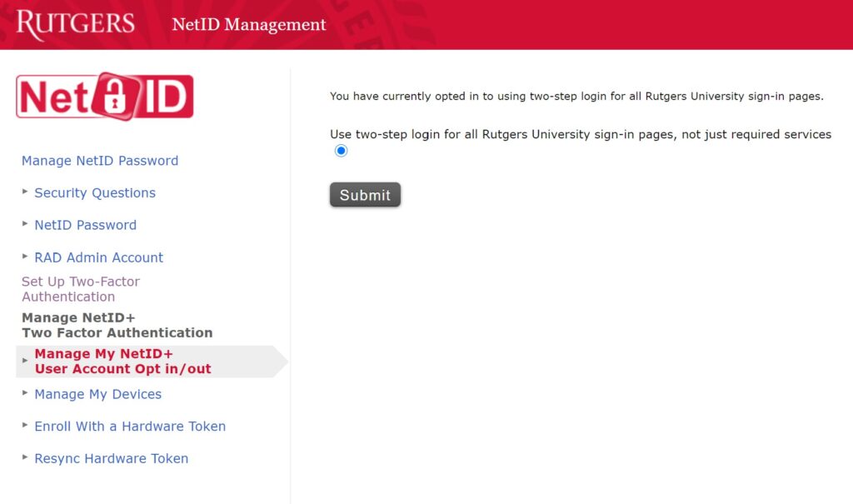
Task: Select Manage My NetID+ User Account Opt in/out
Action: click(x=122, y=362)
